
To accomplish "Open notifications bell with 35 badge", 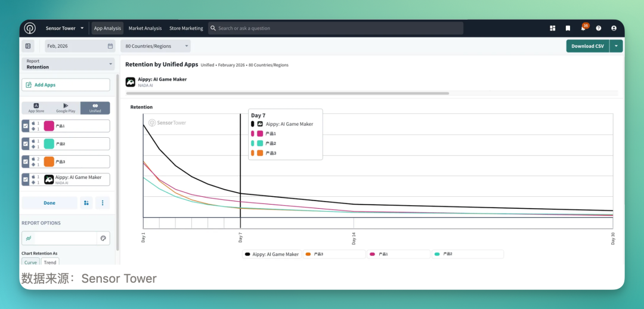I will (584, 27).
